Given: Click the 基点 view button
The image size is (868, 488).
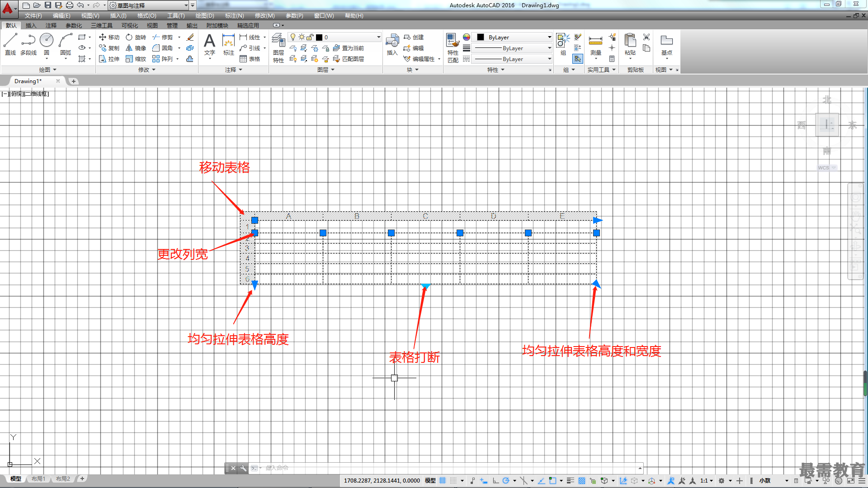Looking at the screenshot, I should click(667, 45).
